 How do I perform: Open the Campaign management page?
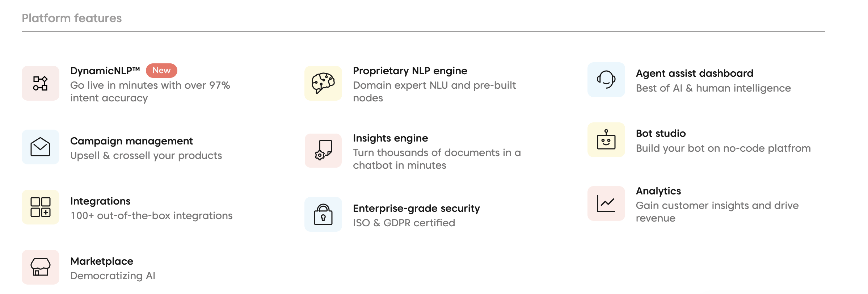pos(131,141)
